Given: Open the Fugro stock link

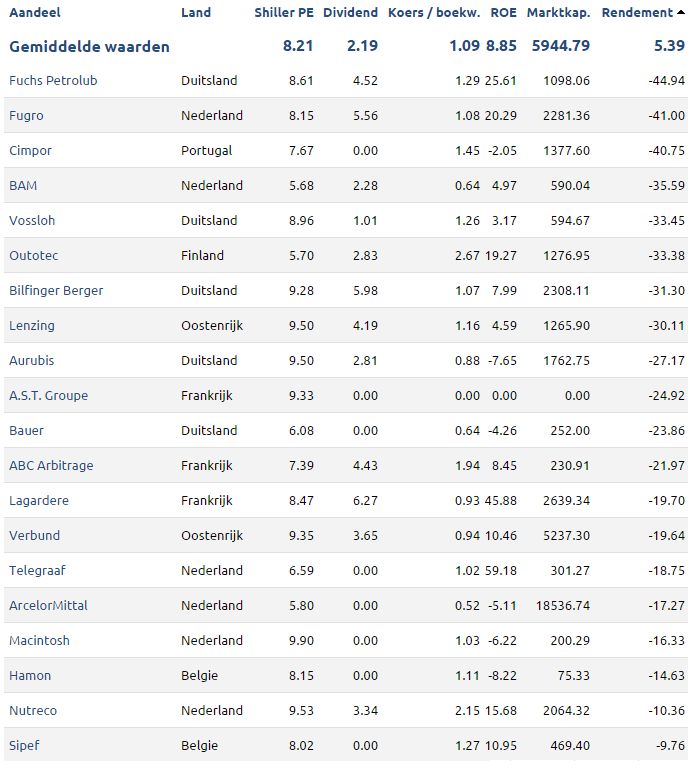Looking at the screenshot, I should [26, 116].
